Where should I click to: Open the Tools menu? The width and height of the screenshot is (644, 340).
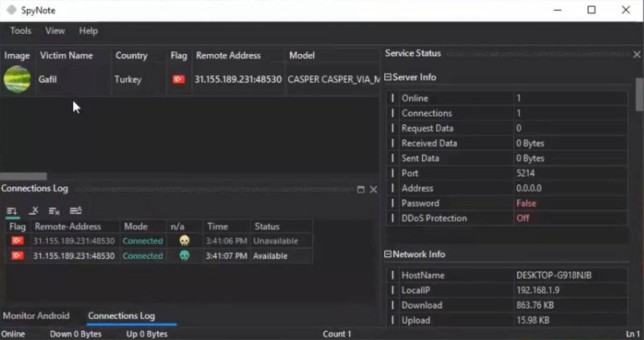point(20,31)
